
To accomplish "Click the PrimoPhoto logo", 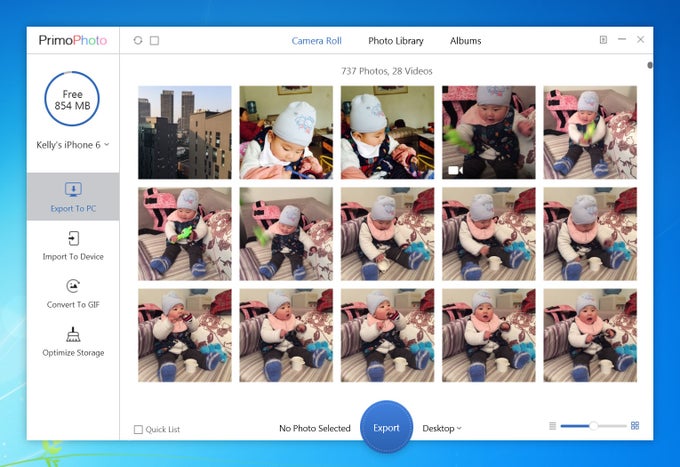I will coord(73,40).
